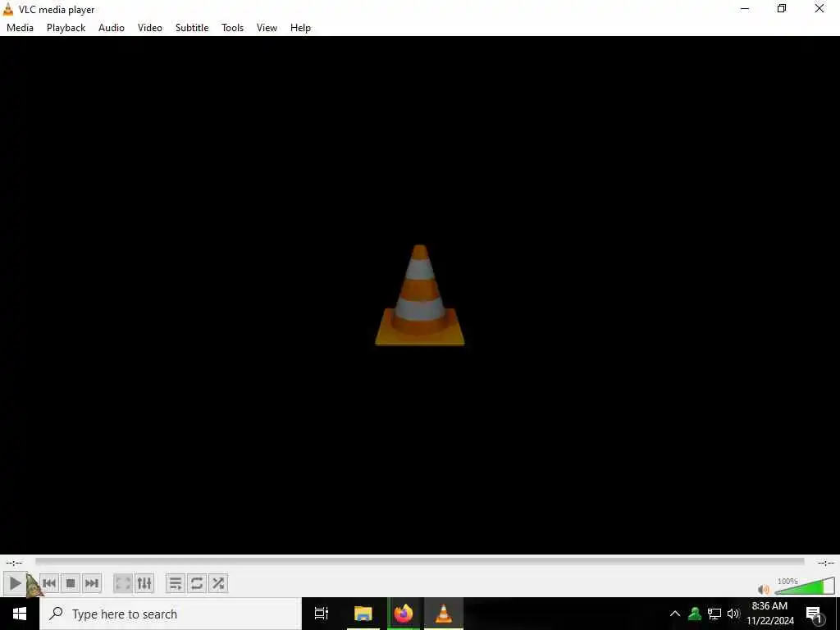840x630 pixels.
Task: Open the Audio menu
Action: tap(112, 28)
